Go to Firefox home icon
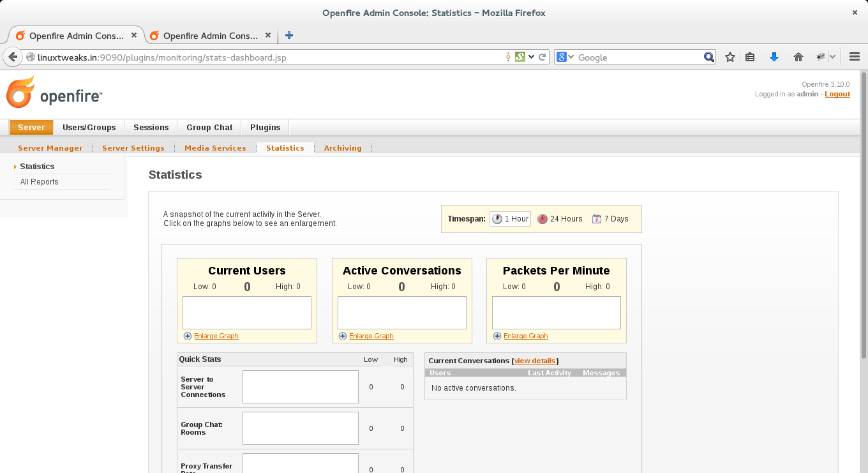This screenshot has width=868, height=473. (x=798, y=57)
